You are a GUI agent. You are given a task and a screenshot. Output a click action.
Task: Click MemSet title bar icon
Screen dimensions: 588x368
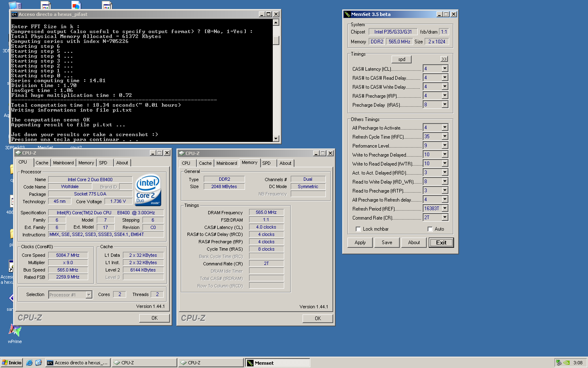click(x=347, y=14)
